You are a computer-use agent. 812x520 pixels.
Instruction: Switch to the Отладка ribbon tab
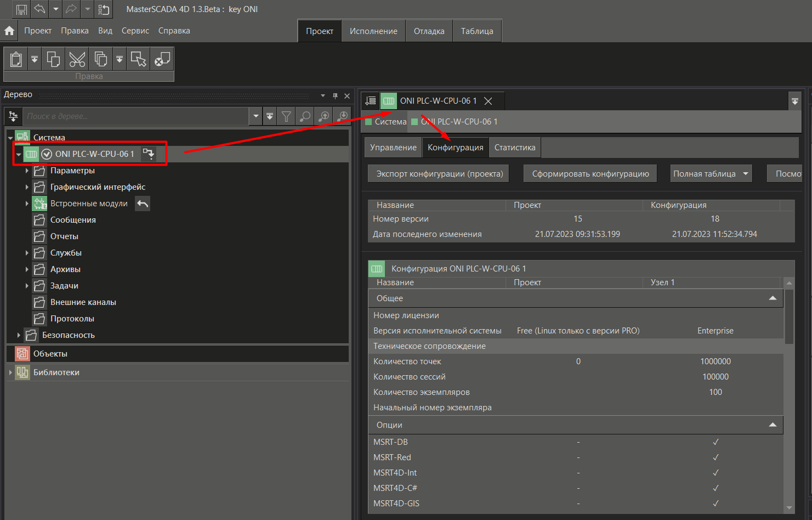point(429,31)
